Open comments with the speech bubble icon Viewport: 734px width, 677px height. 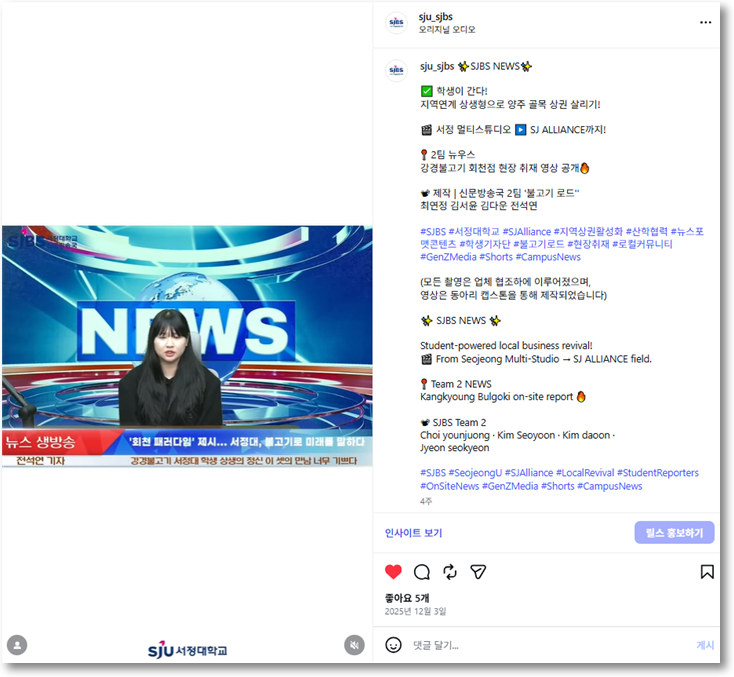422,572
